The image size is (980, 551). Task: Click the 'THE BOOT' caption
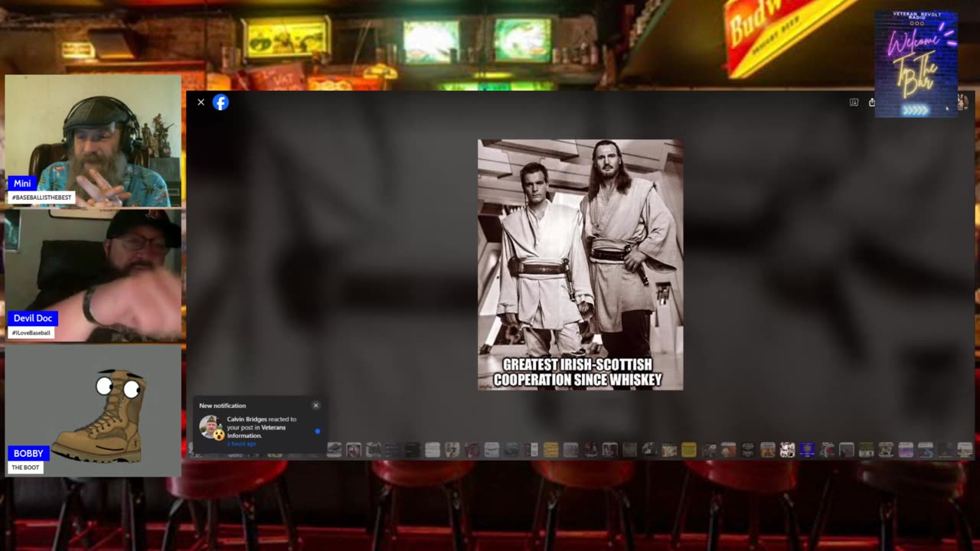point(25,468)
